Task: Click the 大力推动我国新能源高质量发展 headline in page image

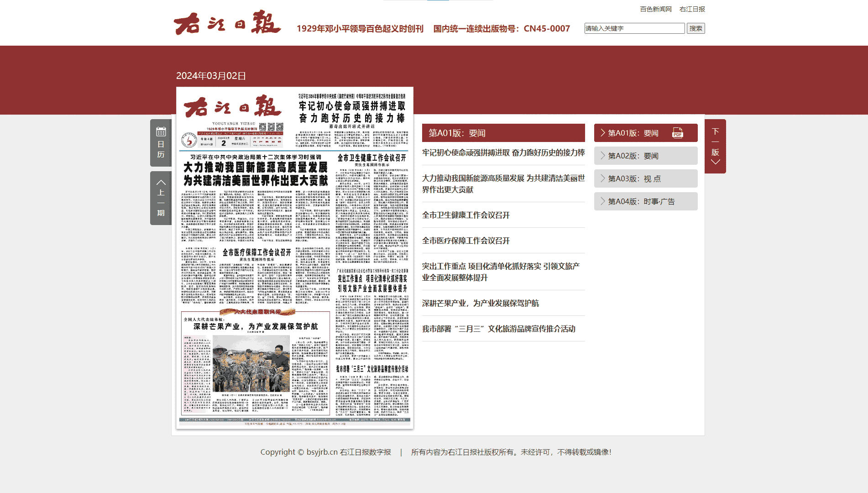Action: (x=256, y=174)
